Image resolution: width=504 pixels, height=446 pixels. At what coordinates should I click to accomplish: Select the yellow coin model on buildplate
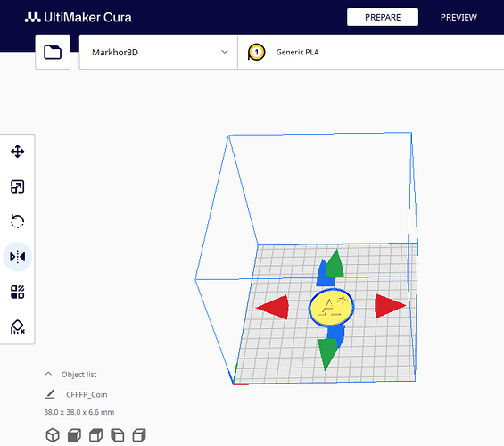332,307
